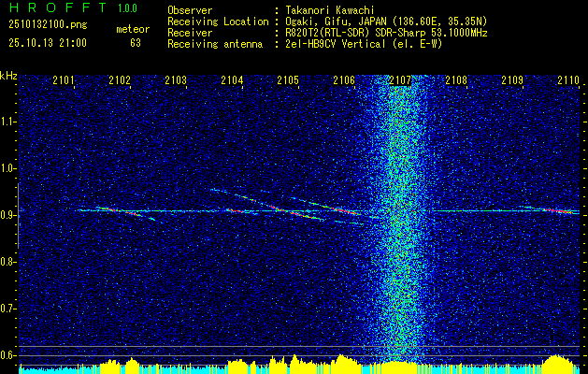Click the 1.1 kHz axis label

(x=7, y=122)
